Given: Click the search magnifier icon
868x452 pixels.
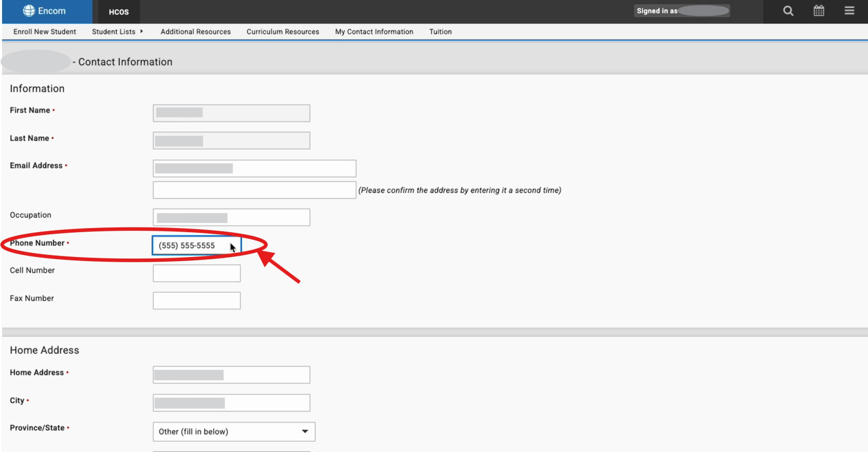Looking at the screenshot, I should click(x=788, y=11).
